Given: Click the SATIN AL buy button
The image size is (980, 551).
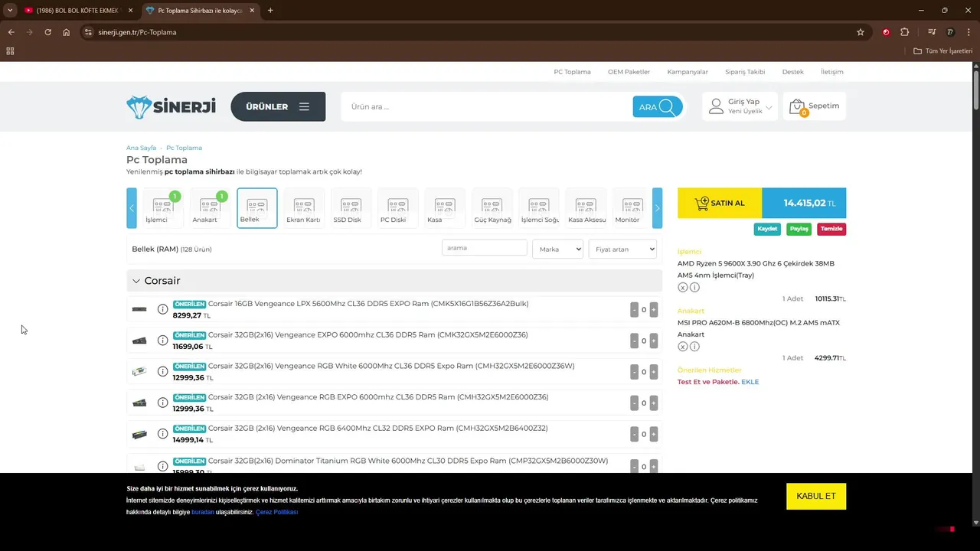Looking at the screenshot, I should click(720, 203).
